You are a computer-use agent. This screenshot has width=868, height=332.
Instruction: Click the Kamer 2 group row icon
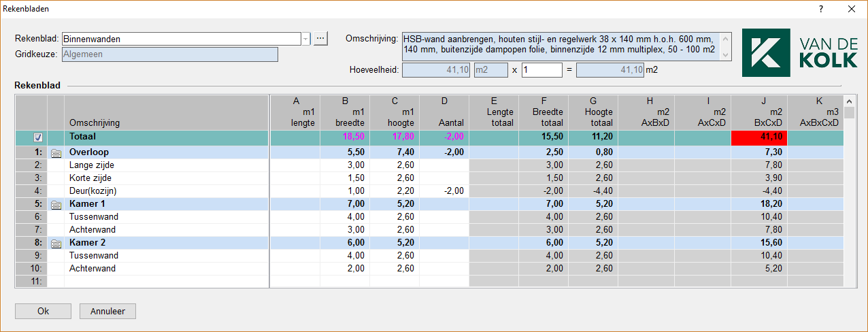coord(56,243)
